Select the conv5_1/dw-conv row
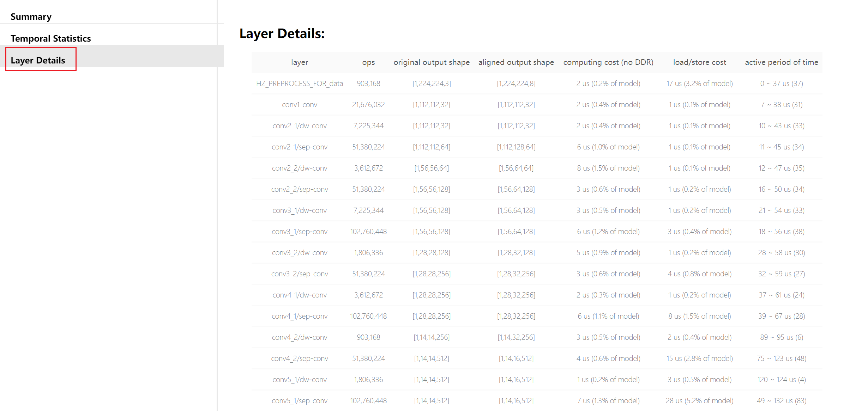 tap(299, 379)
